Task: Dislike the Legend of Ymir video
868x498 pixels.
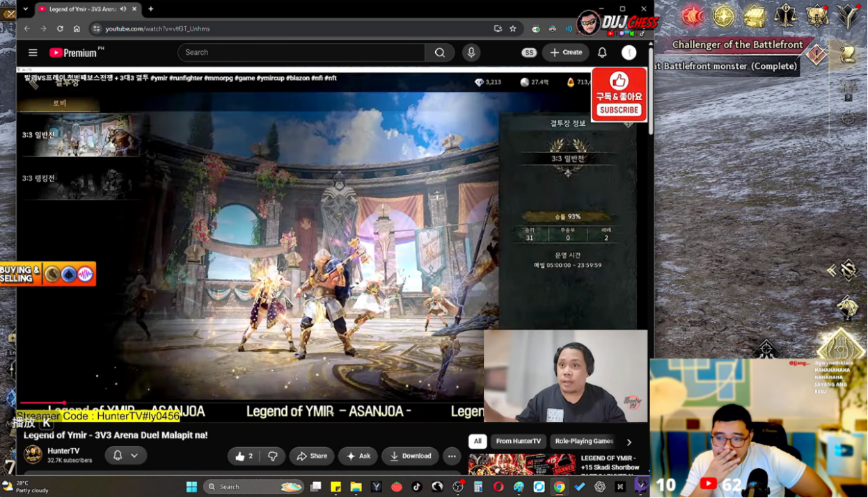Action: point(273,456)
